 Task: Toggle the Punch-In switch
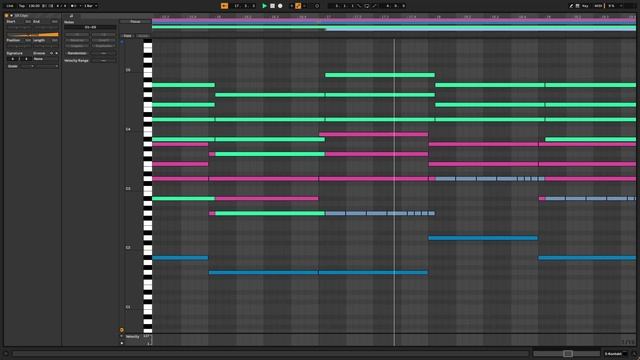pyautogui.click(x=360, y=6)
